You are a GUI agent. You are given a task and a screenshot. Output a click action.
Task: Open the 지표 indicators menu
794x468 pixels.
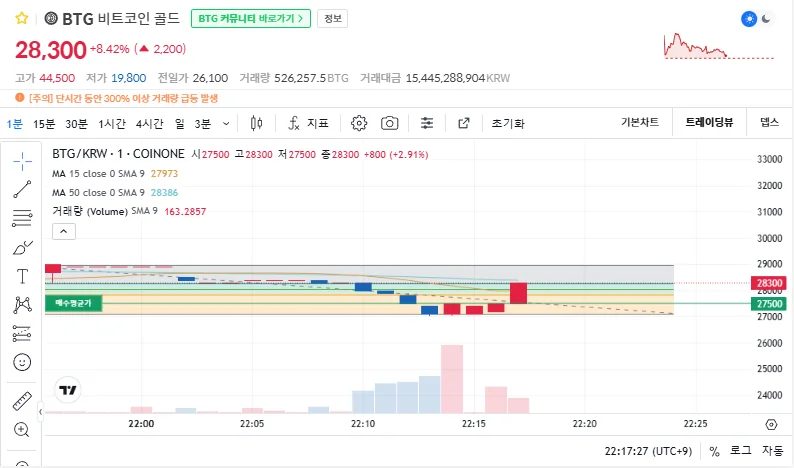308,123
